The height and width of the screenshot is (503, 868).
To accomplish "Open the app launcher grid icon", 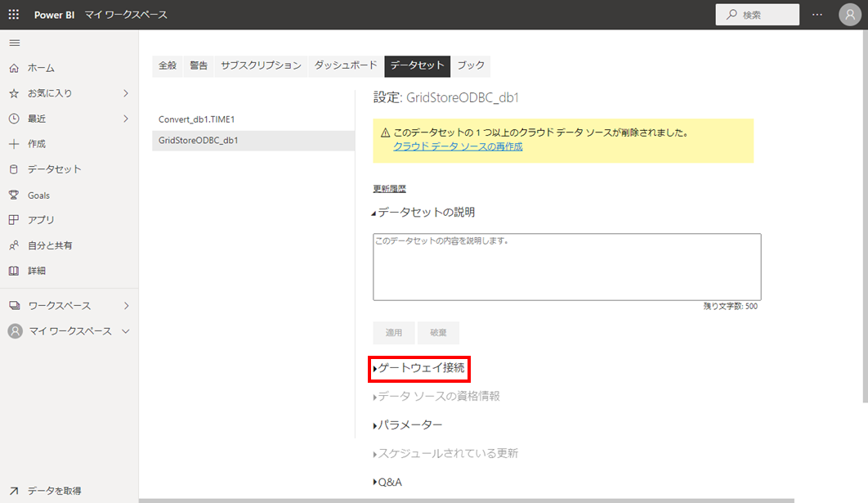I will tap(14, 15).
